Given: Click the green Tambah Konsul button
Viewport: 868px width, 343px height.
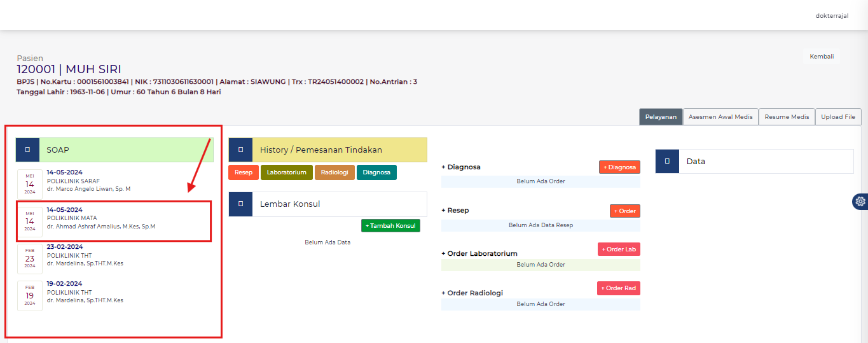Looking at the screenshot, I should [390, 226].
